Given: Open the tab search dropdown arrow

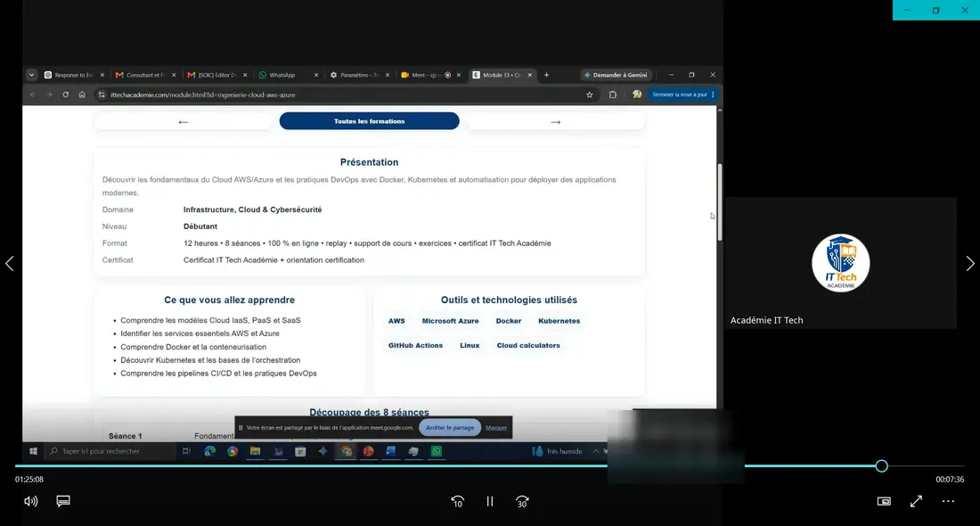Looking at the screenshot, I should (31, 74).
